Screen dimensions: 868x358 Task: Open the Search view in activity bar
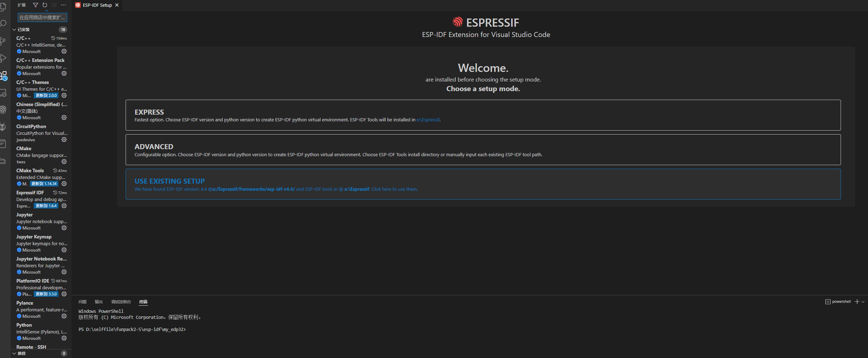3,23
